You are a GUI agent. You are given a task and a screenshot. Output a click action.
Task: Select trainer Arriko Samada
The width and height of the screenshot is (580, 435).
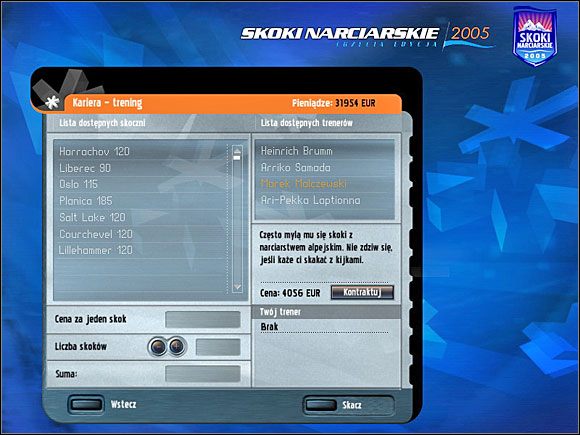[325, 168]
